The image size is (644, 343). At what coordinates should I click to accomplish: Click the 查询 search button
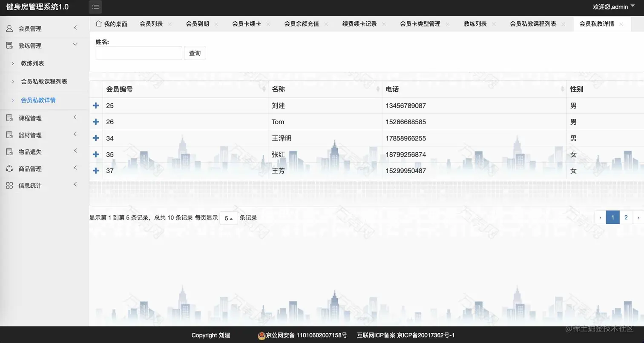pos(195,53)
